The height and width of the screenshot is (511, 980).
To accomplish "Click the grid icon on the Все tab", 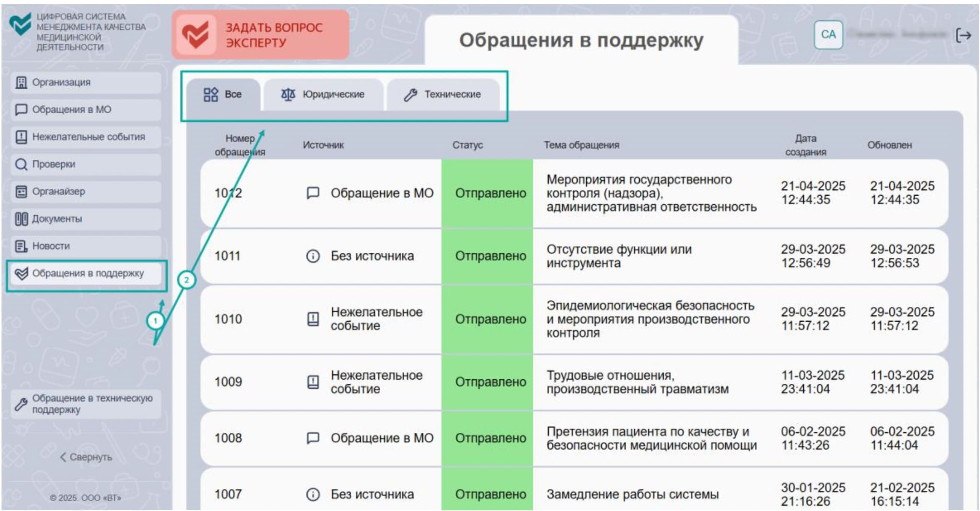I will (x=211, y=94).
